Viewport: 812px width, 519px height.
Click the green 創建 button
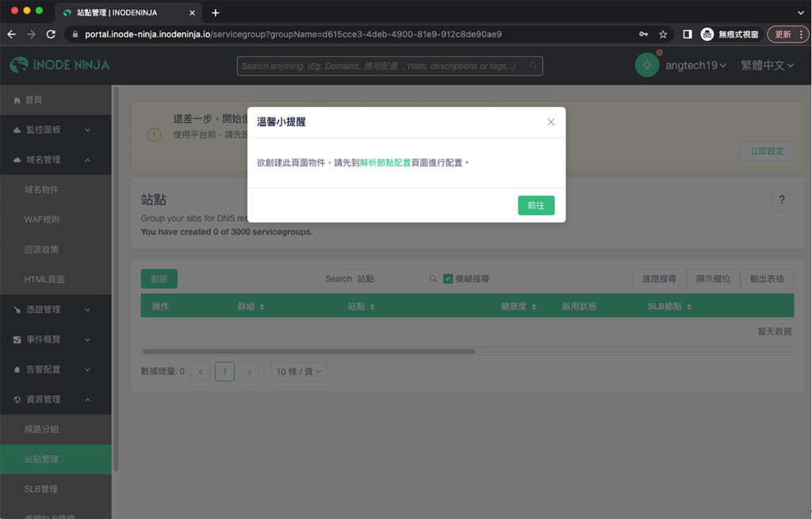(x=159, y=279)
